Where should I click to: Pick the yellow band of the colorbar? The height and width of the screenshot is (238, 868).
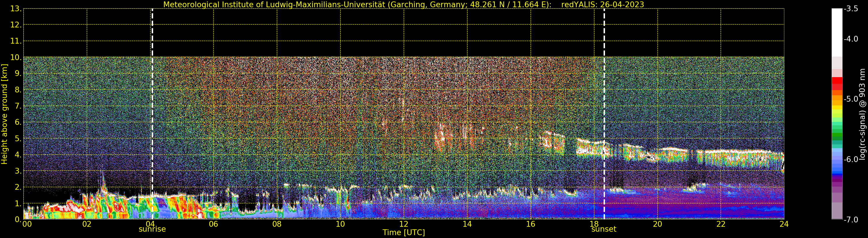837,108
